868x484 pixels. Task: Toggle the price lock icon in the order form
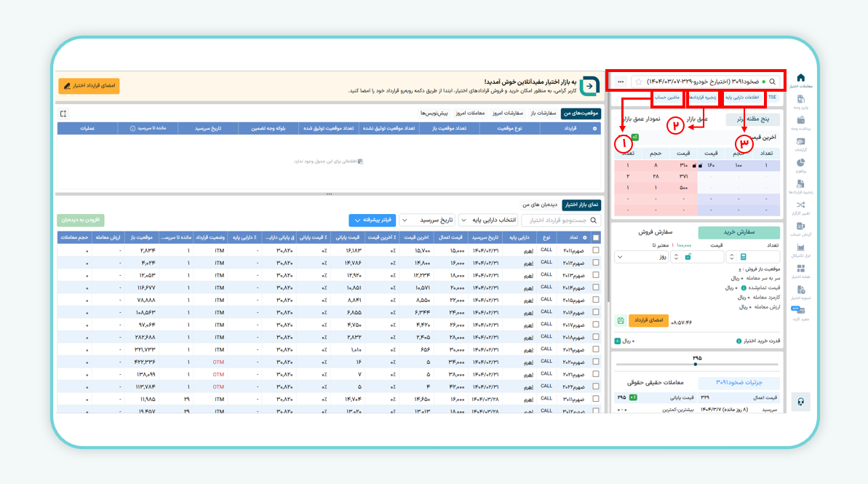click(688, 256)
